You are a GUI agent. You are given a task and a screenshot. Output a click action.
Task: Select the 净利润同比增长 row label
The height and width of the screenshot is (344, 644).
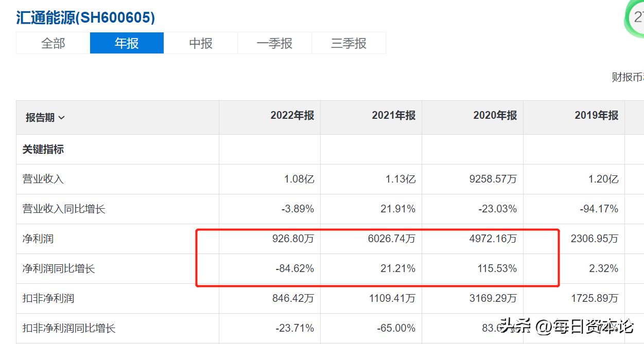point(51,268)
